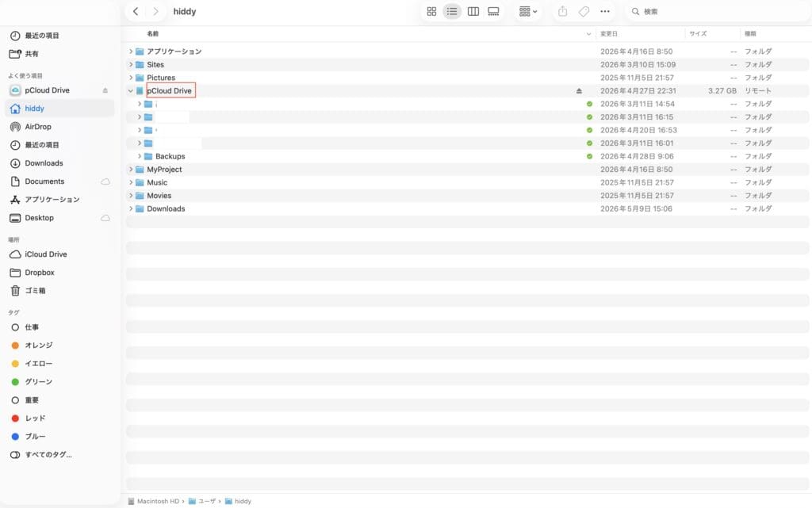This screenshot has height=508, width=812.
Task: Eject pCloud Drive in the file list
Action: (x=579, y=91)
